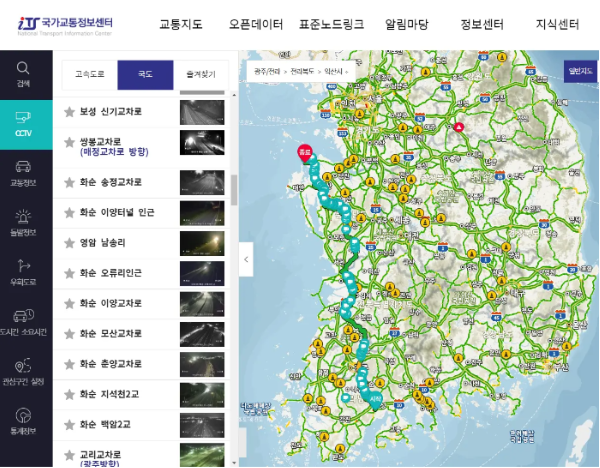This screenshot has width=600, height=468.
Task: Open the 도시간 소요시간 icon
Action: tap(23, 323)
